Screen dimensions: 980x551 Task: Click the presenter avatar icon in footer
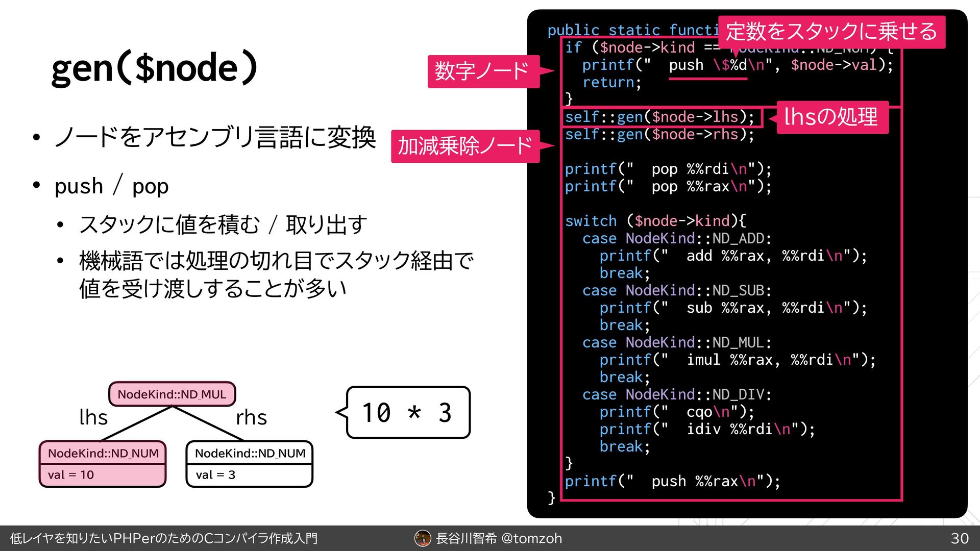click(x=422, y=538)
